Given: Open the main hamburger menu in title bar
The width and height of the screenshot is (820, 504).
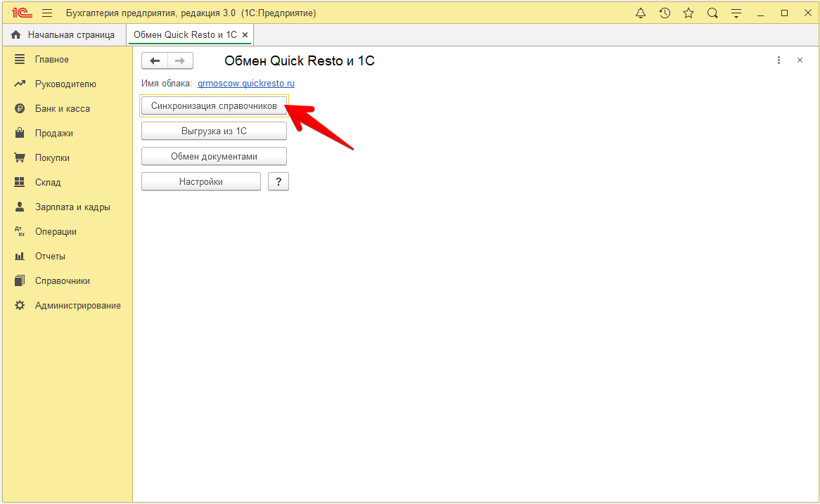Looking at the screenshot, I should (x=47, y=13).
